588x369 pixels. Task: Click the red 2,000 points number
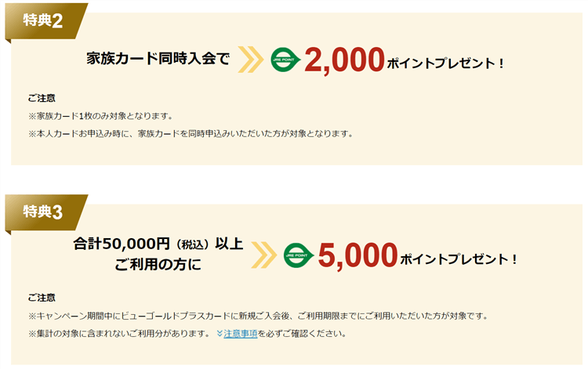pos(344,60)
